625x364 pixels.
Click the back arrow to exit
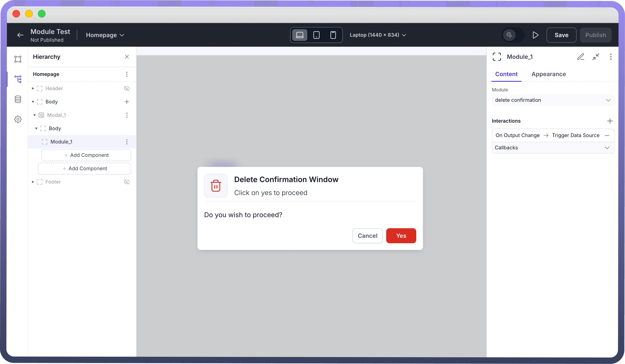(20, 35)
